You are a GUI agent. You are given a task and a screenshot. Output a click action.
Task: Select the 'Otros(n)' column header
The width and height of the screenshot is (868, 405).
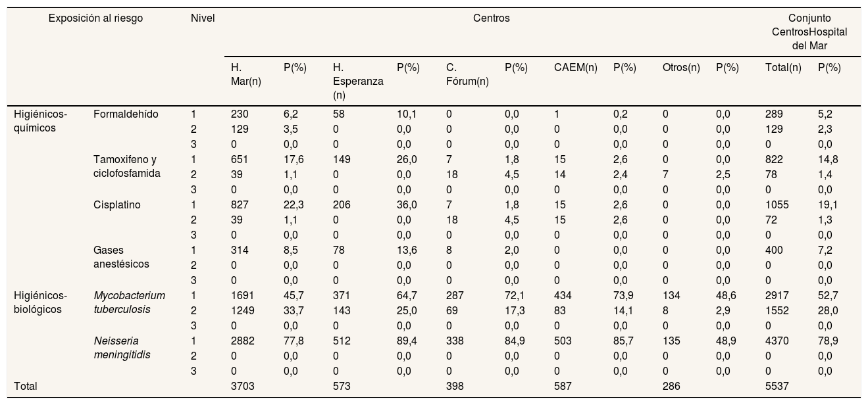(681, 68)
